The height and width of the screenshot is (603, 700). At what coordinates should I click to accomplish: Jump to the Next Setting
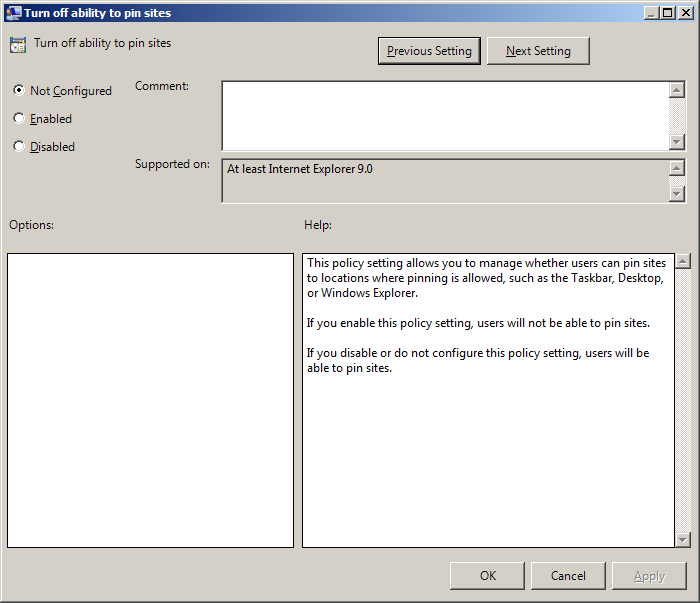[538, 51]
